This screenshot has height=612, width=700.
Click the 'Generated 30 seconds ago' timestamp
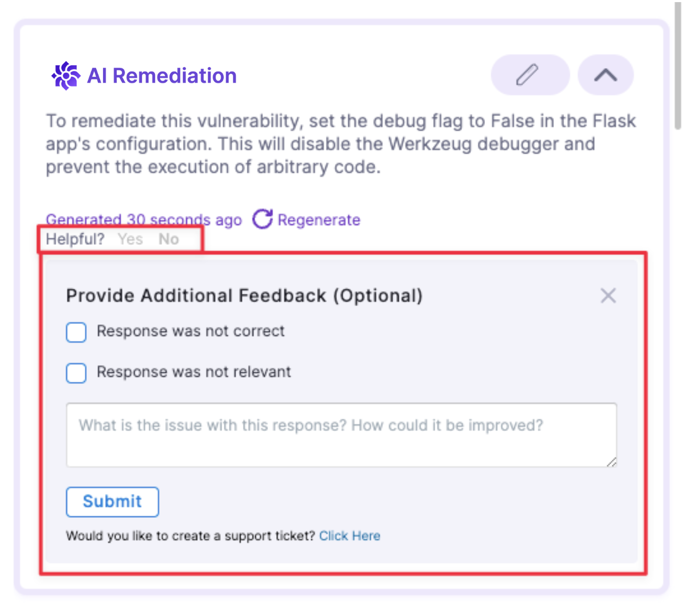tap(143, 220)
